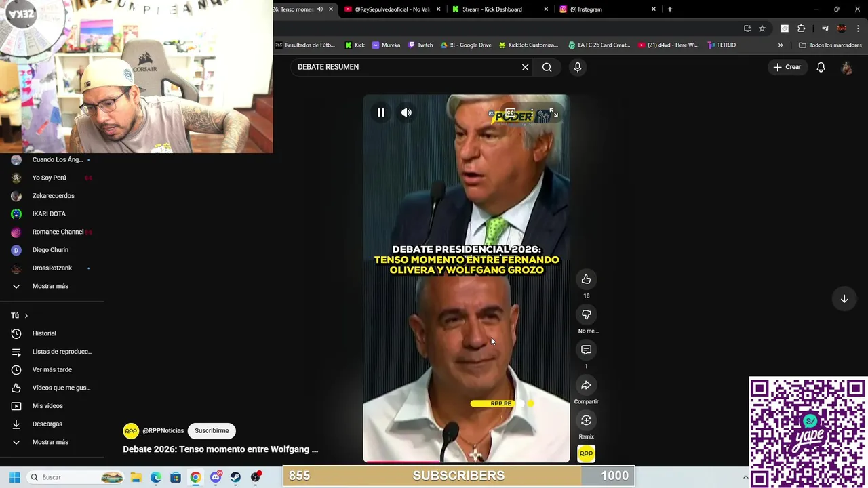Open the comments on this Short
868x488 pixels.
pyautogui.click(x=586, y=350)
